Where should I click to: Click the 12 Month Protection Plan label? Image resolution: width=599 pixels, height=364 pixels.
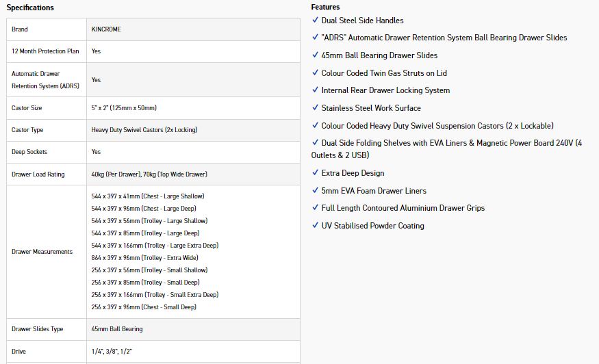[45, 51]
